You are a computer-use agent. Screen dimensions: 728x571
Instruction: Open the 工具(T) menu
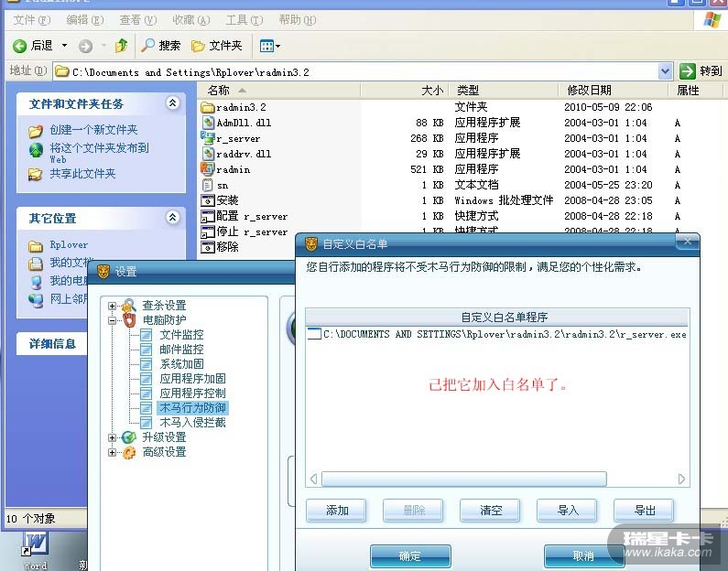click(244, 20)
